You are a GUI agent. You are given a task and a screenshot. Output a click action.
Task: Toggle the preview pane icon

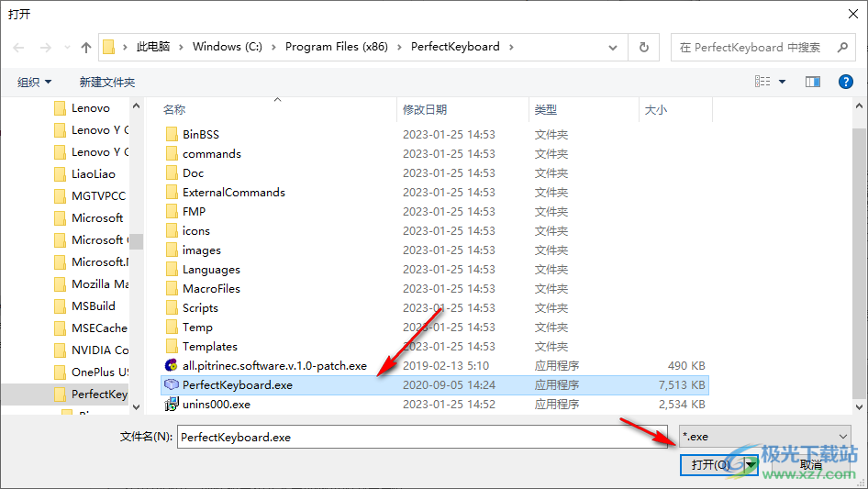[x=813, y=82]
